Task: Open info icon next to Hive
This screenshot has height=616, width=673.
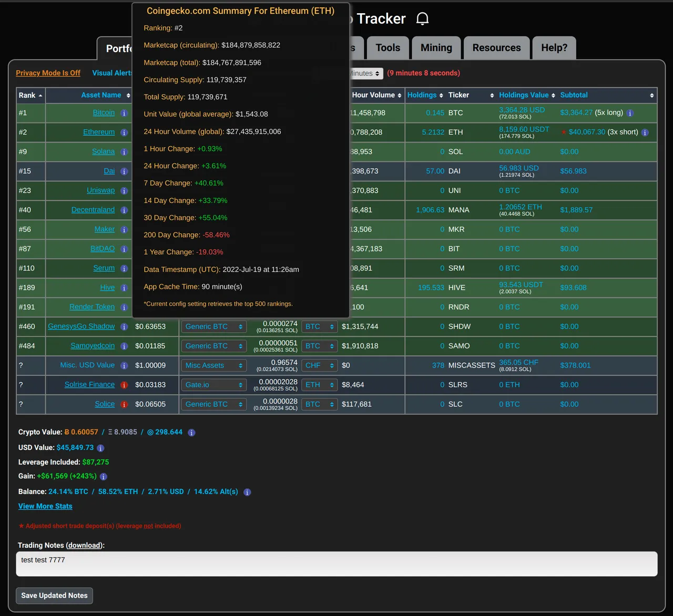Action: pyautogui.click(x=124, y=288)
